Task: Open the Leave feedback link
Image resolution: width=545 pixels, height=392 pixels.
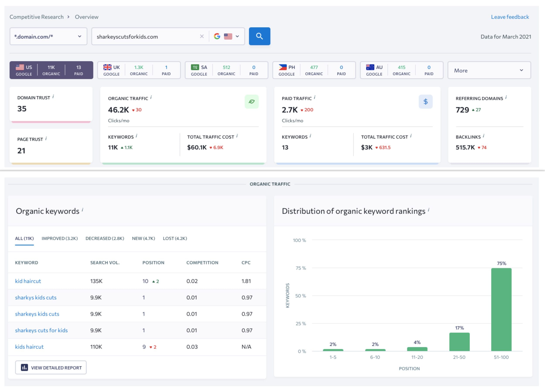Action: (510, 17)
